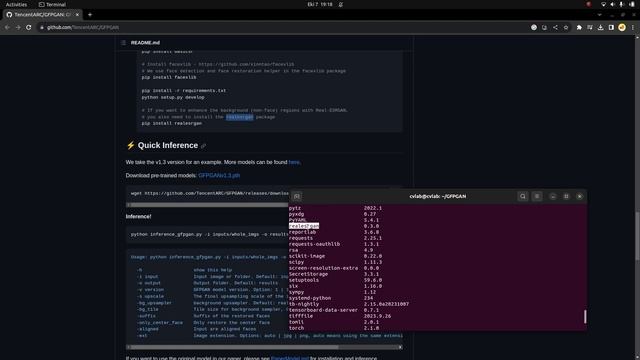Click the install/screenshot icon in address bar
The image size is (640, 360).
pyautogui.click(x=544, y=27)
